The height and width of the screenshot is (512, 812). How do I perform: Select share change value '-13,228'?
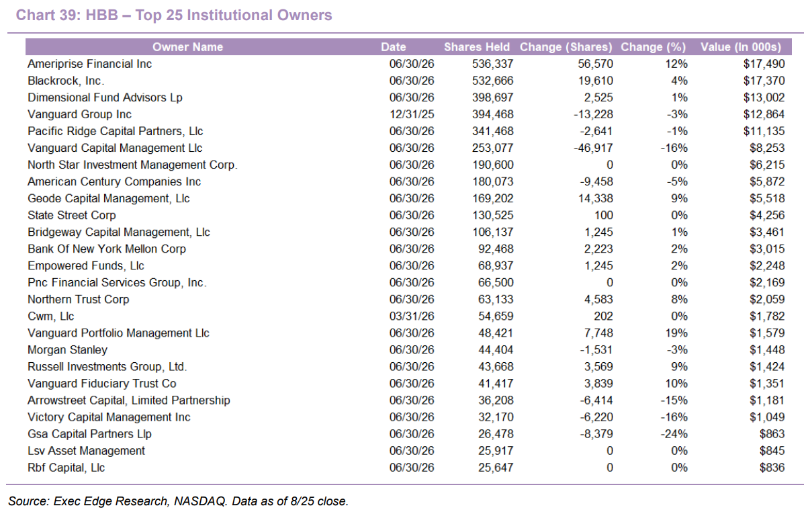593,114
